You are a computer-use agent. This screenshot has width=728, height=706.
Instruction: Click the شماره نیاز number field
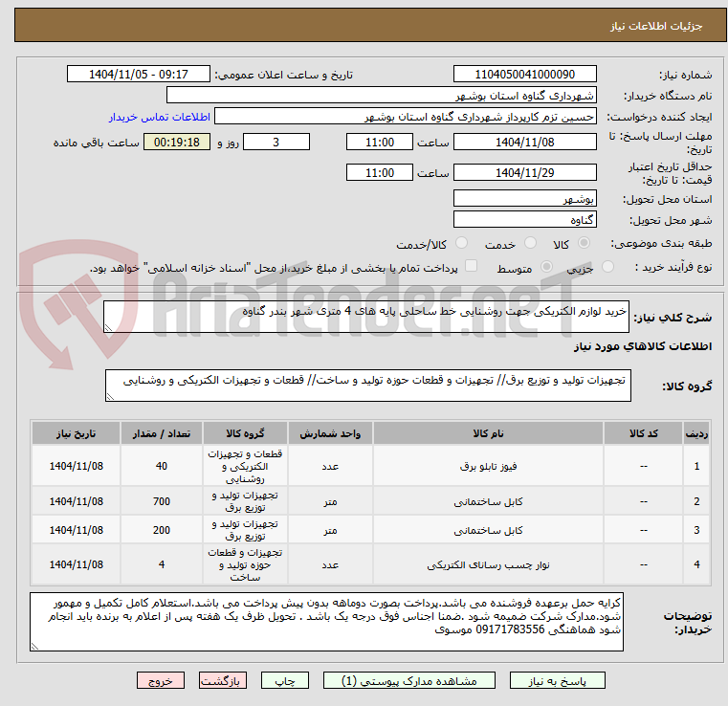tap(524, 75)
